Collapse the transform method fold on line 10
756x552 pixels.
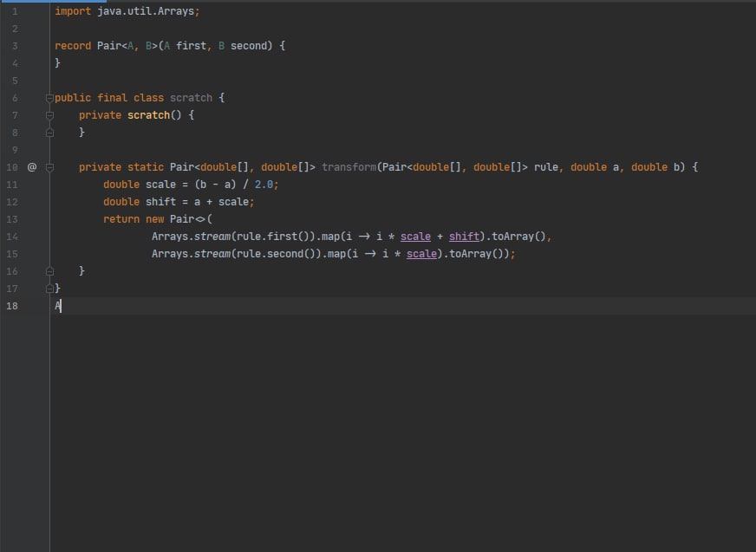tap(49, 167)
